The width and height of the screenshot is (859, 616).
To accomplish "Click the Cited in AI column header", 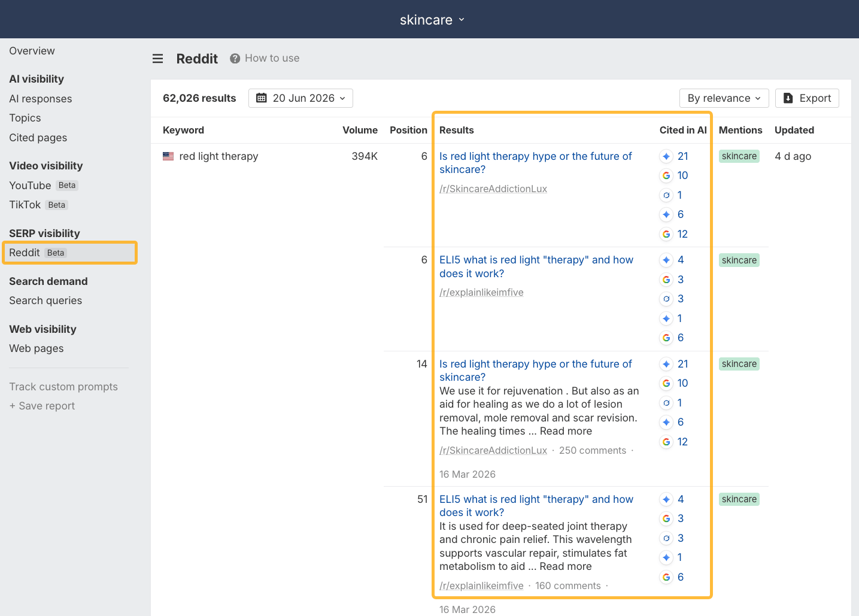I will [x=683, y=130].
